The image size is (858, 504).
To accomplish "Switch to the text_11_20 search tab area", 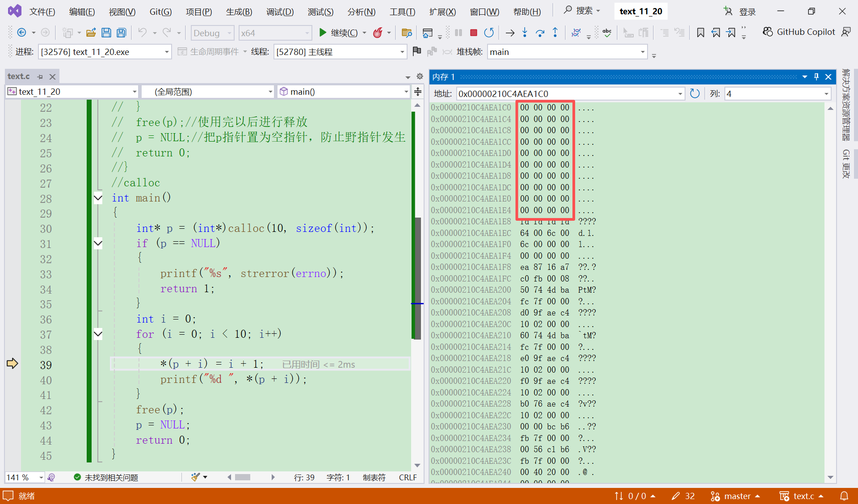I will coord(640,11).
